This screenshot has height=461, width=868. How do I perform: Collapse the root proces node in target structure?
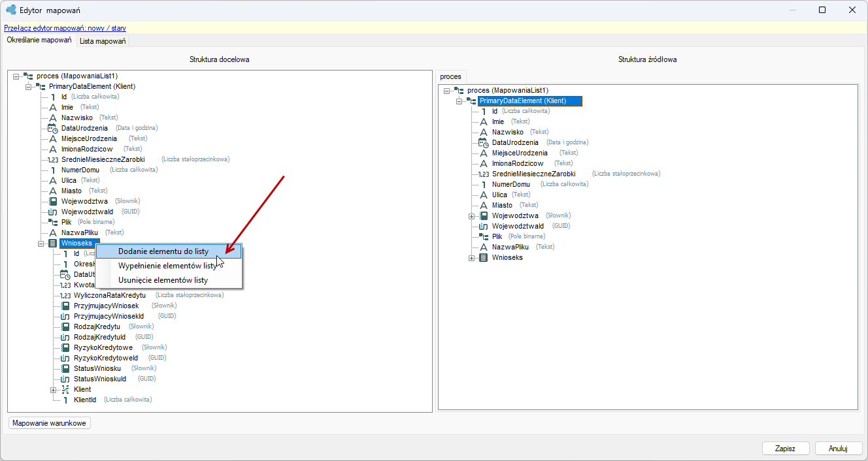click(x=16, y=76)
